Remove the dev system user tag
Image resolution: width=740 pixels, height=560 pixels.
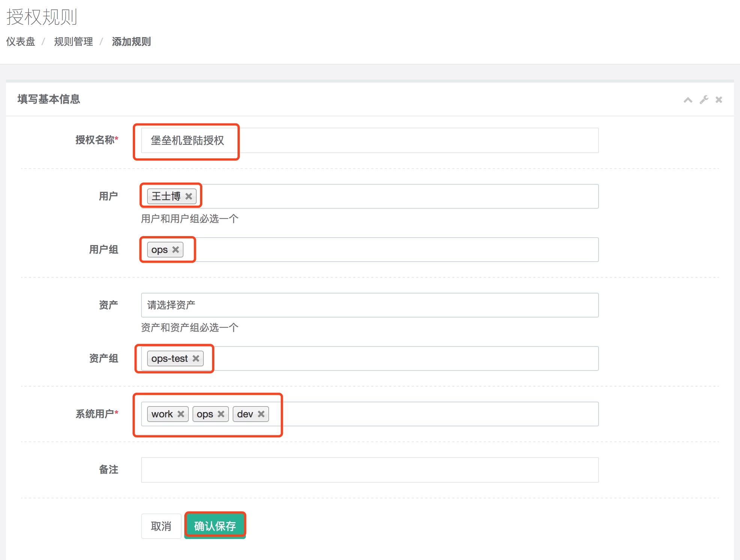click(x=261, y=414)
